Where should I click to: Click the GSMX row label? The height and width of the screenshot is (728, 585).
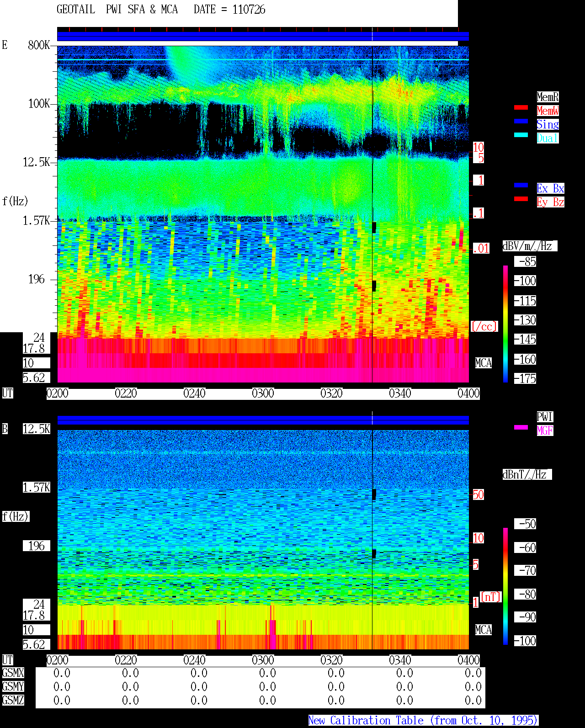[13, 673]
